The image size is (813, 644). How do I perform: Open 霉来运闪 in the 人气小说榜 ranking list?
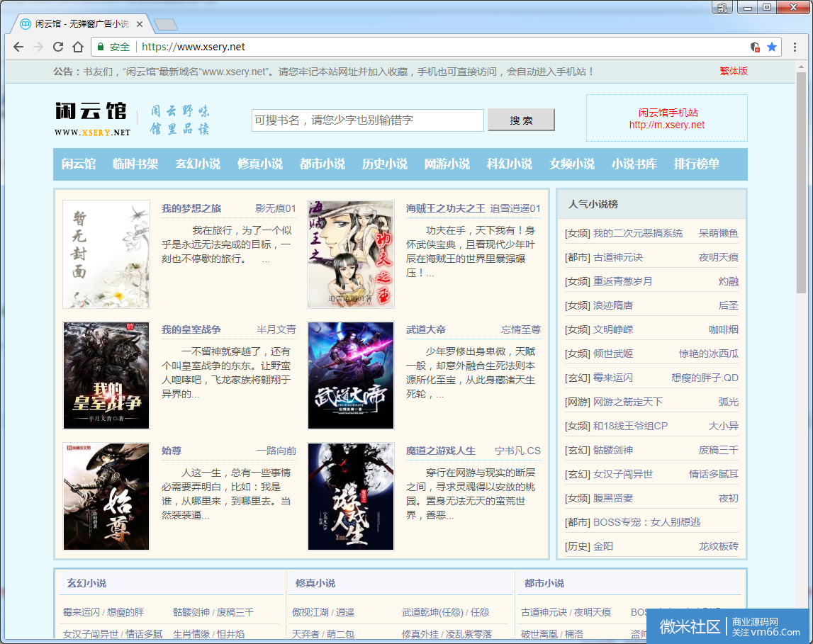(613, 378)
